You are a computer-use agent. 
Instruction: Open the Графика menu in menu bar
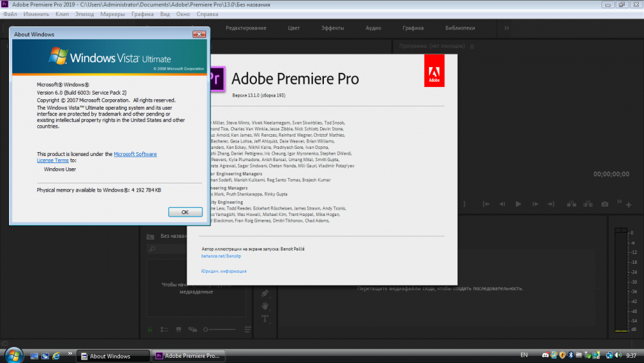point(142,14)
